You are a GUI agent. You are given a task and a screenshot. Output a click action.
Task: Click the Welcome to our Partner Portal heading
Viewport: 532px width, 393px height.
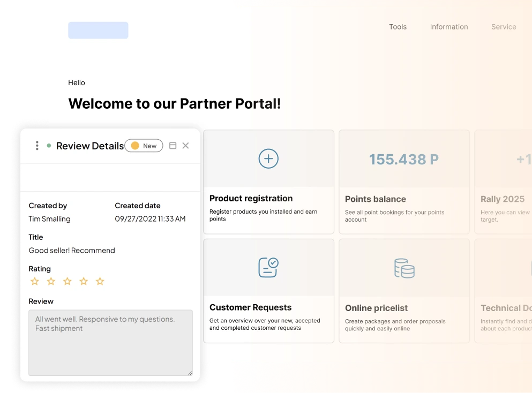pyautogui.click(x=175, y=103)
